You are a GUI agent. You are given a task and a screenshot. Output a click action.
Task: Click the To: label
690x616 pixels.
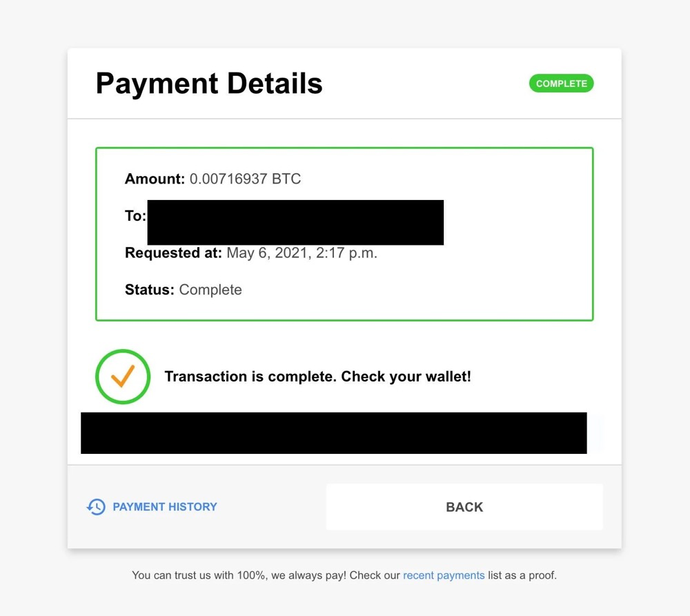point(135,216)
